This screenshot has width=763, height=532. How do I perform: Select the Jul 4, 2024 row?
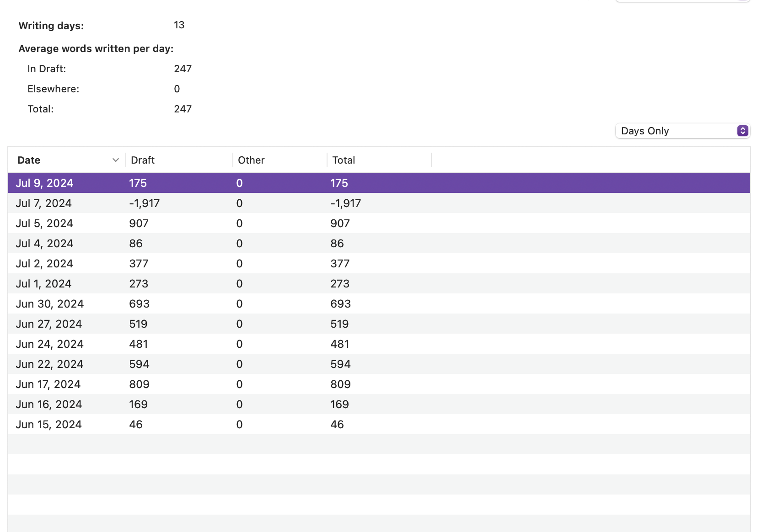379,243
